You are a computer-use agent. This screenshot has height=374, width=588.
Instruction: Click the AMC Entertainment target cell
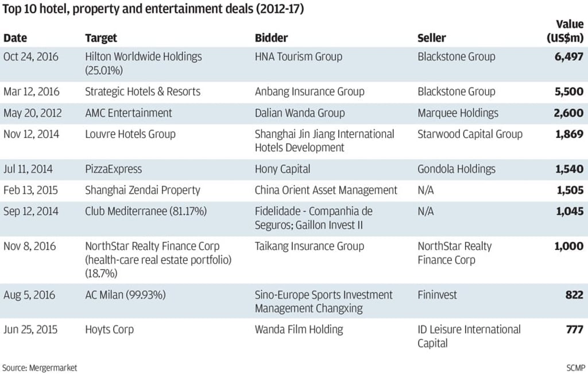pyautogui.click(x=129, y=113)
